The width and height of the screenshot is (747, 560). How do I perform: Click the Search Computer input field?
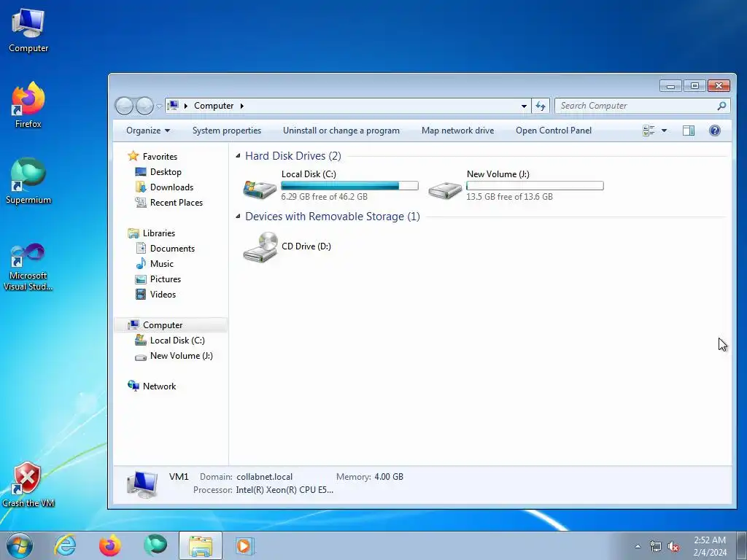coord(636,106)
